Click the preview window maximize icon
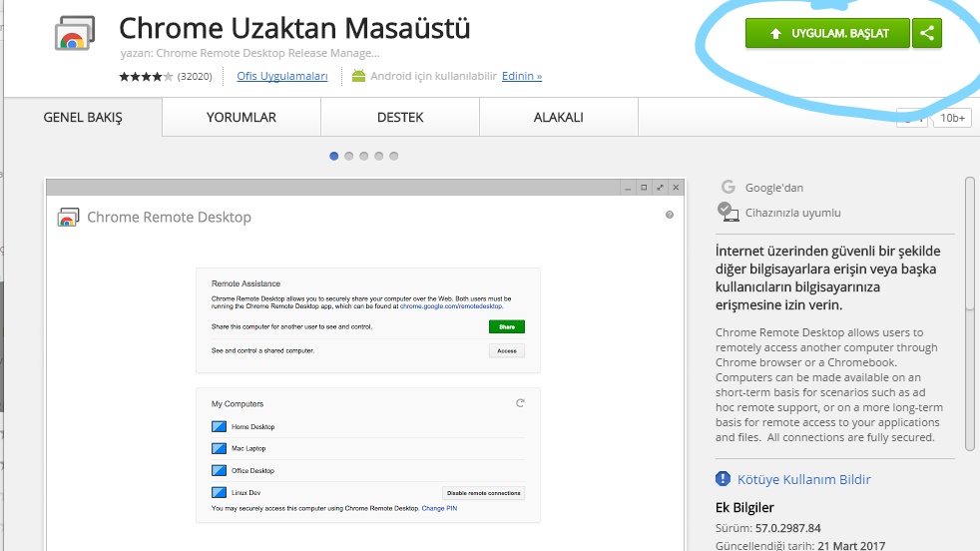The image size is (980, 551). point(644,187)
